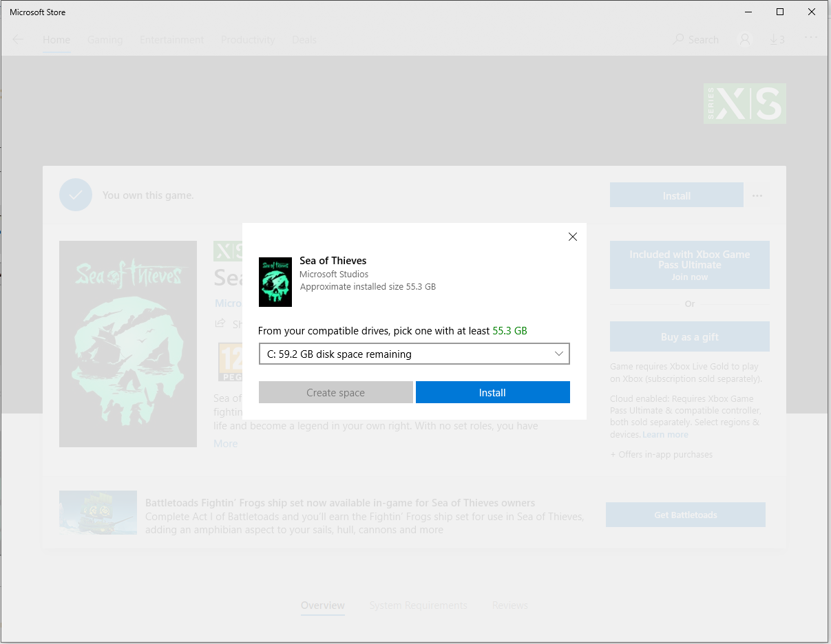Close the install dialog with the X

pyautogui.click(x=572, y=237)
